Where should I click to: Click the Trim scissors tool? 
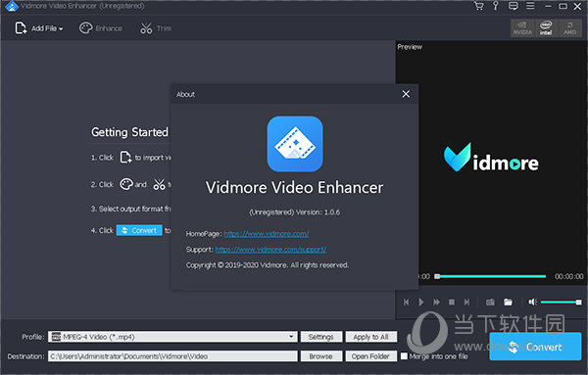156,28
